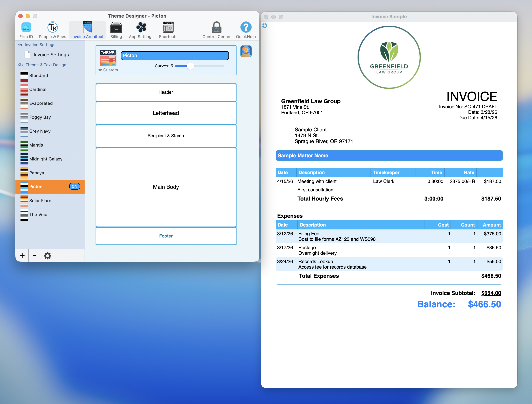Click the Cardinal theme color swatch
The image size is (532, 404).
[24, 89]
